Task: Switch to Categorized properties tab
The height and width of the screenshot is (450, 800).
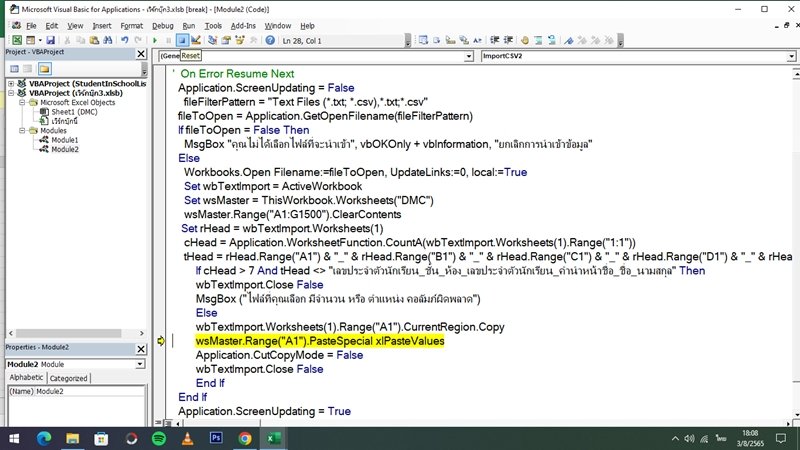Action: 69,378
